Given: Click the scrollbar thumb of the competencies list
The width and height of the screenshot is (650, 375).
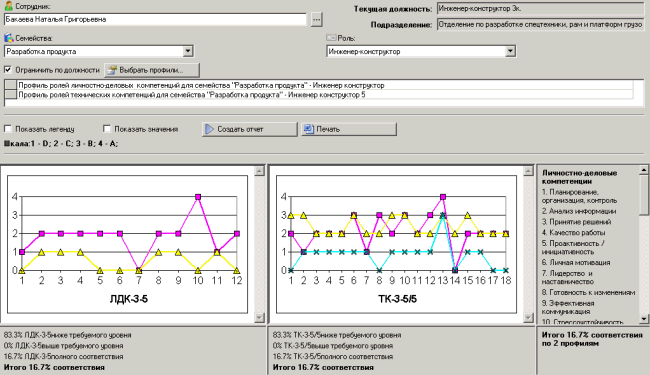Looking at the screenshot, I should (x=644, y=195).
